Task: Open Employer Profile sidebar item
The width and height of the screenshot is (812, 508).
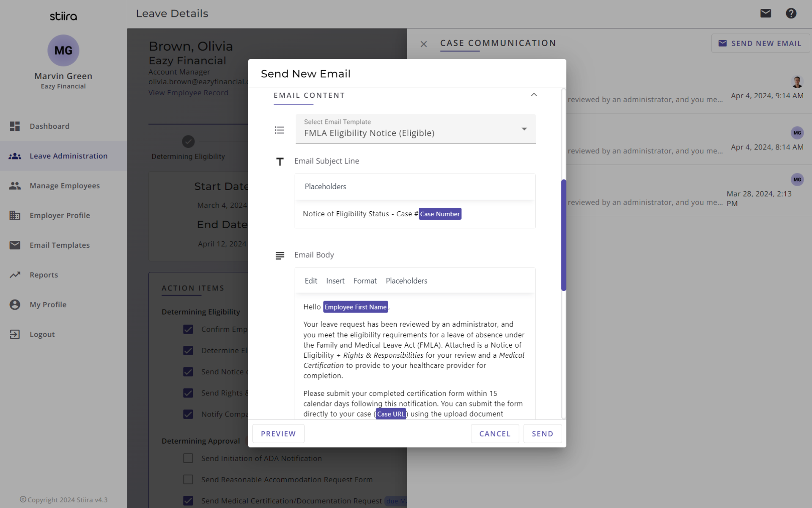Action: point(59,215)
